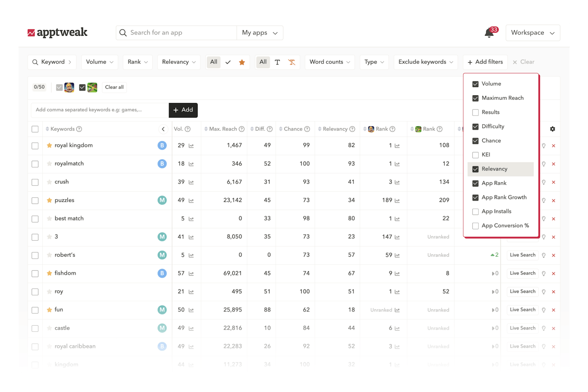Open the My apps menu
Viewport: 588px width, 392px height.
(x=259, y=33)
